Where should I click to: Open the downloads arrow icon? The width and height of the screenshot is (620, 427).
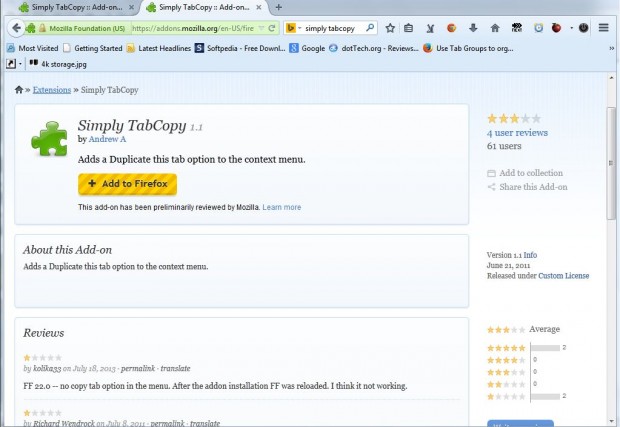point(473,28)
